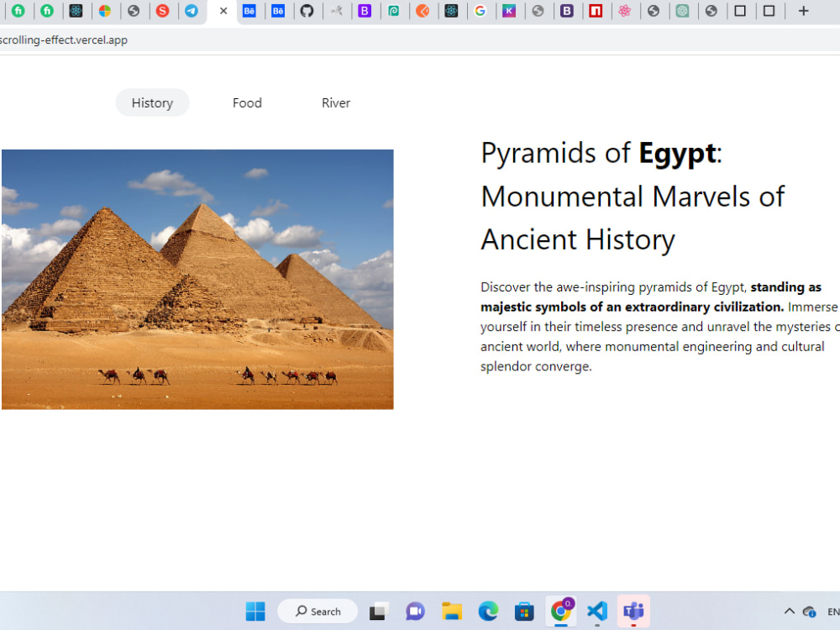This screenshot has width=840, height=630.
Task: Close the current browser tab
Action: point(223,11)
